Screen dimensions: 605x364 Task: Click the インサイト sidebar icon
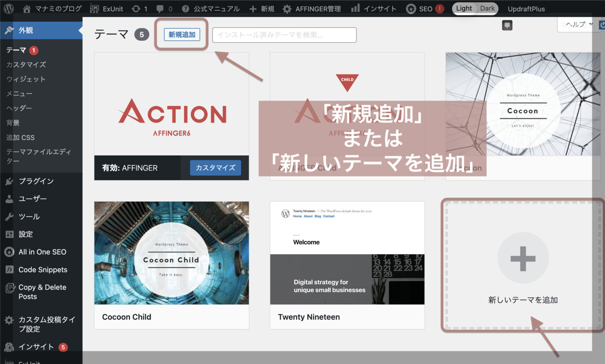point(9,347)
